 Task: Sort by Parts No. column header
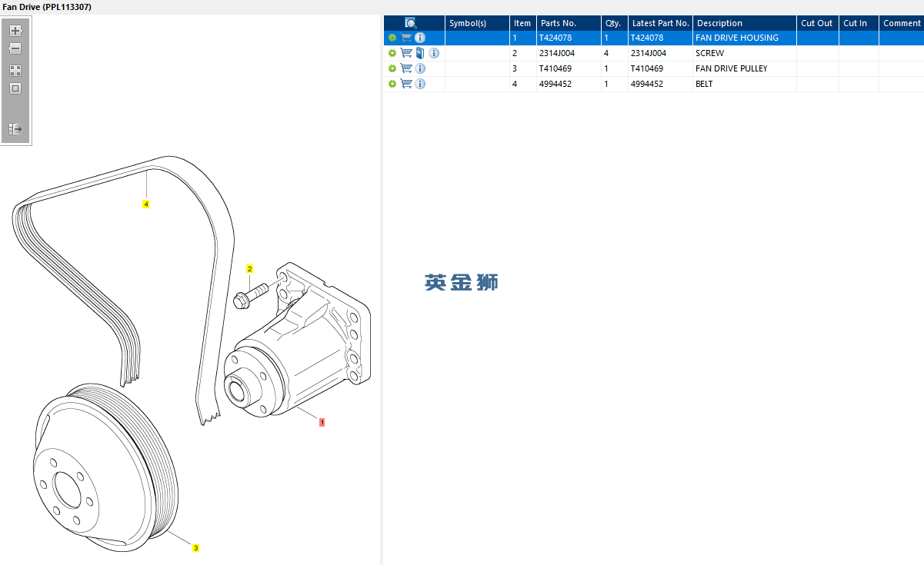569,23
